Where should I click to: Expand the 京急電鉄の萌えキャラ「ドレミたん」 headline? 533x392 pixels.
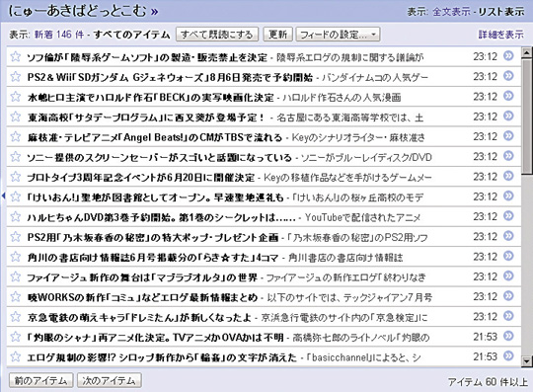[139, 318]
